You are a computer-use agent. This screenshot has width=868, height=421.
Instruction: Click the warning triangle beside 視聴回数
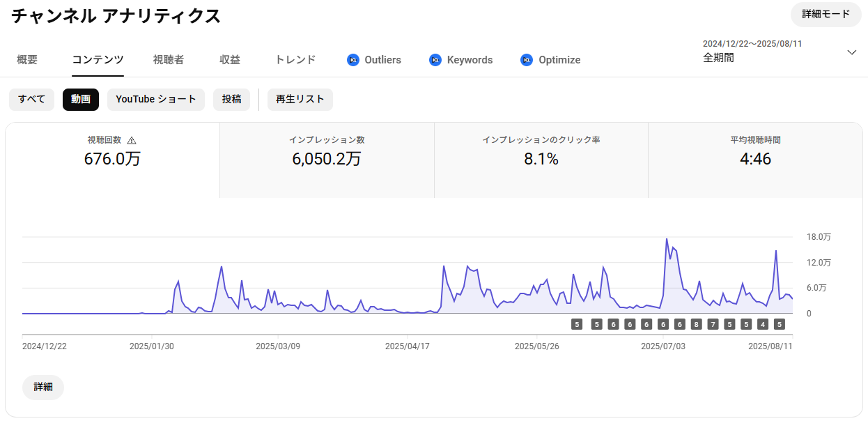pyautogui.click(x=132, y=140)
